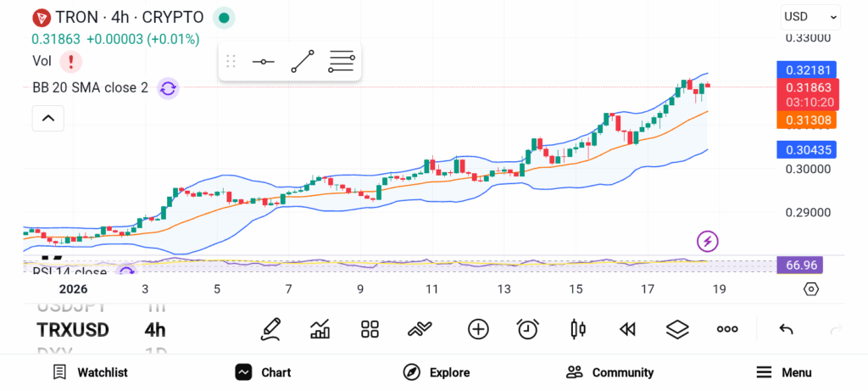The width and height of the screenshot is (868, 391).
Task: Open the USD currency dropdown
Action: tap(810, 16)
